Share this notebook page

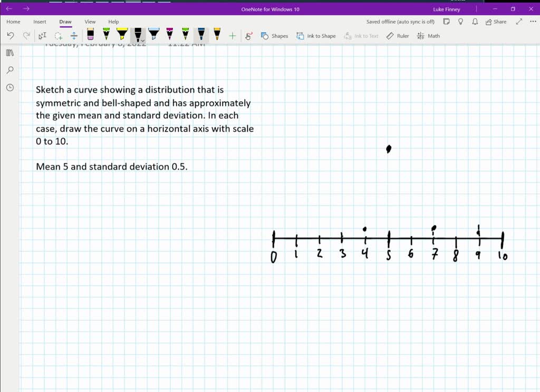point(496,22)
